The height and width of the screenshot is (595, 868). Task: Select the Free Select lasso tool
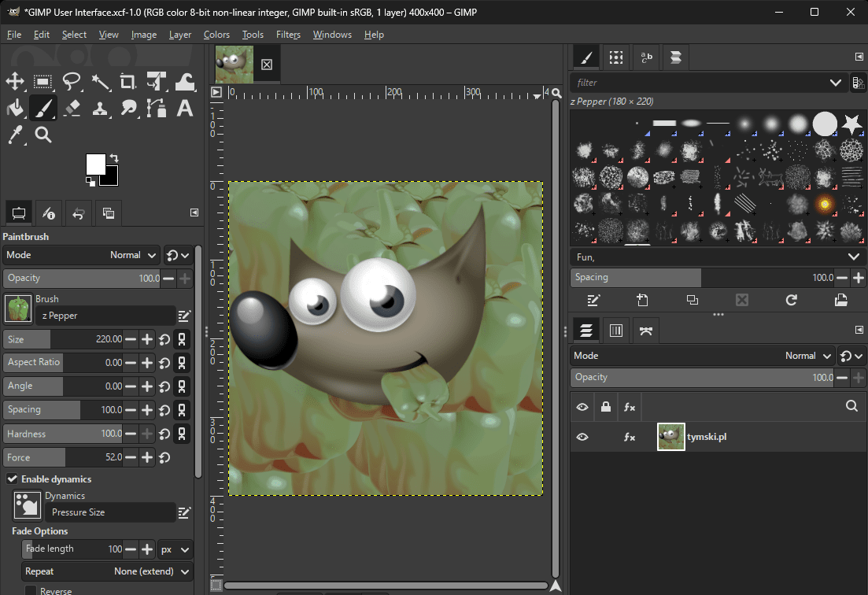[x=72, y=81]
